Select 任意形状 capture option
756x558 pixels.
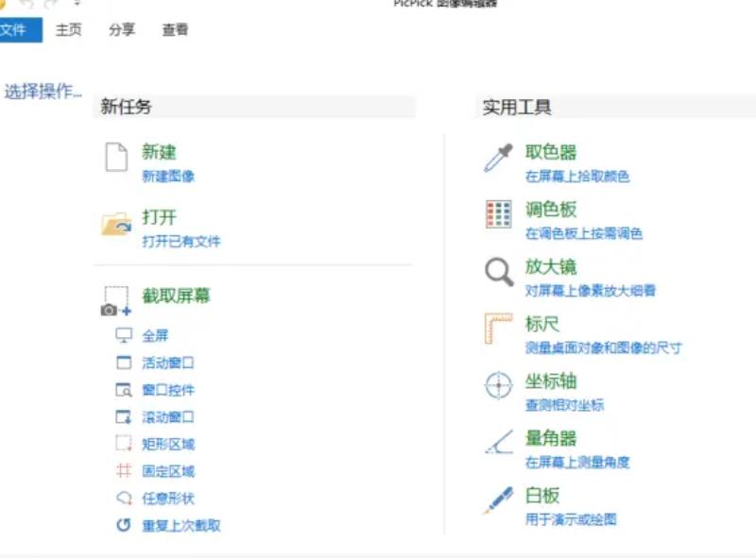point(168,498)
